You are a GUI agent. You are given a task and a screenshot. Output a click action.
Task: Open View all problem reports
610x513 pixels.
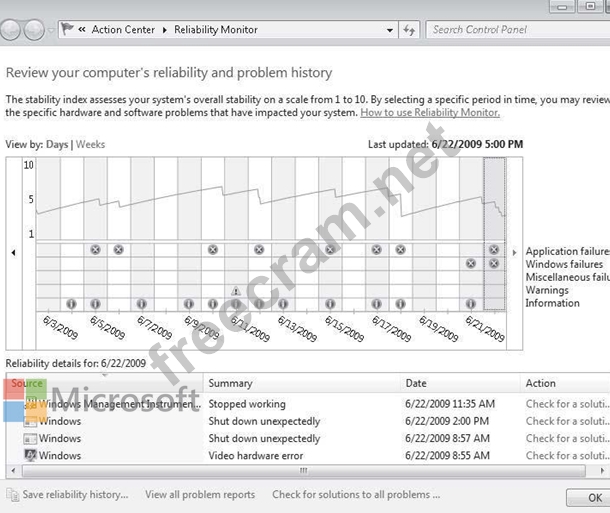pyautogui.click(x=200, y=494)
